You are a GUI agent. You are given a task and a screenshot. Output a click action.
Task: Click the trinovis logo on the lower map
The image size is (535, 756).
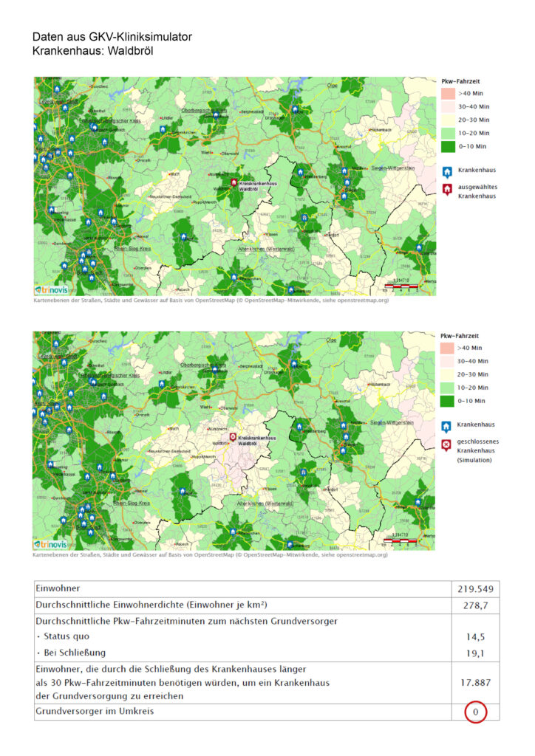(50, 544)
